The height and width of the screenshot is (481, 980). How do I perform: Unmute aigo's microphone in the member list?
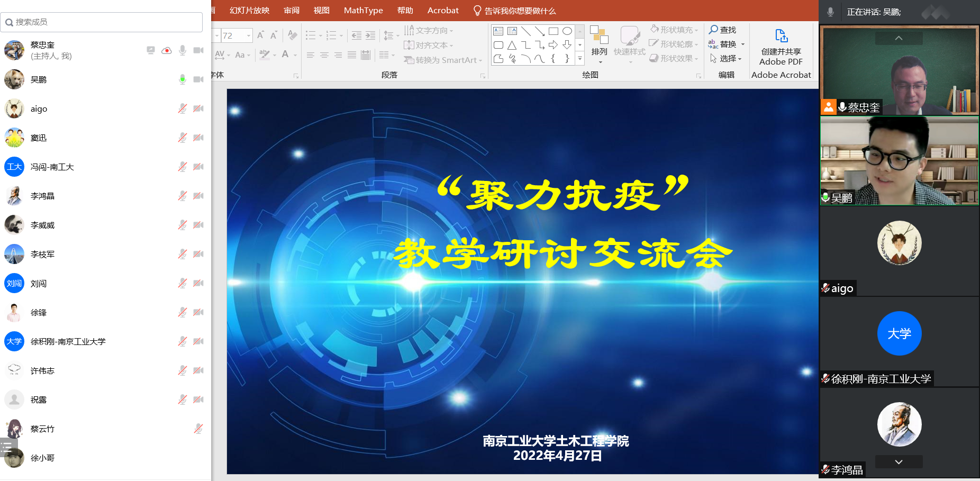pyautogui.click(x=183, y=108)
